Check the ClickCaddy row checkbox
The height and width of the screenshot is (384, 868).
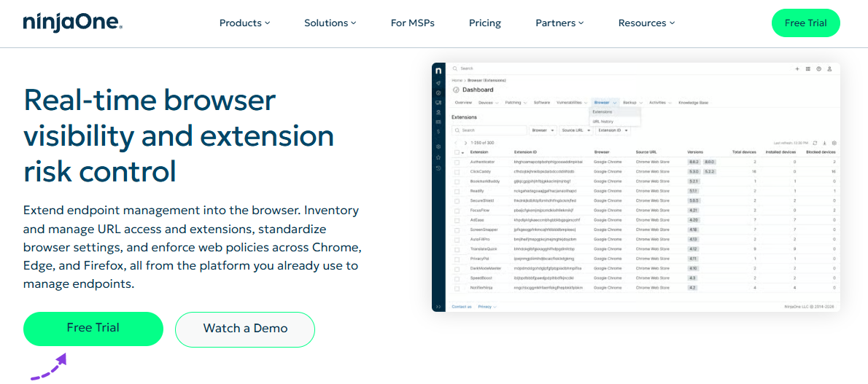457,172
